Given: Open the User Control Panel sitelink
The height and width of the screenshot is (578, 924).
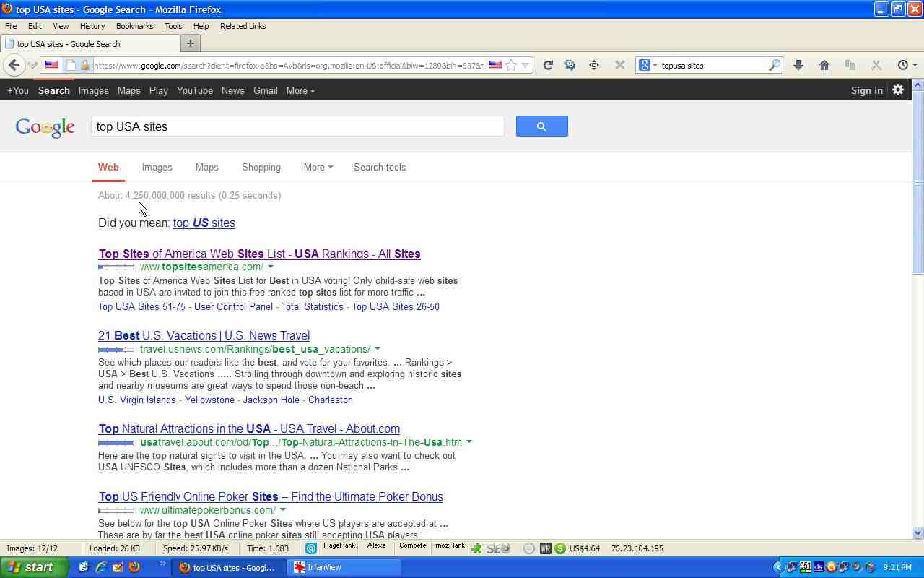Looking at the screenshot, I should [233, 306].
